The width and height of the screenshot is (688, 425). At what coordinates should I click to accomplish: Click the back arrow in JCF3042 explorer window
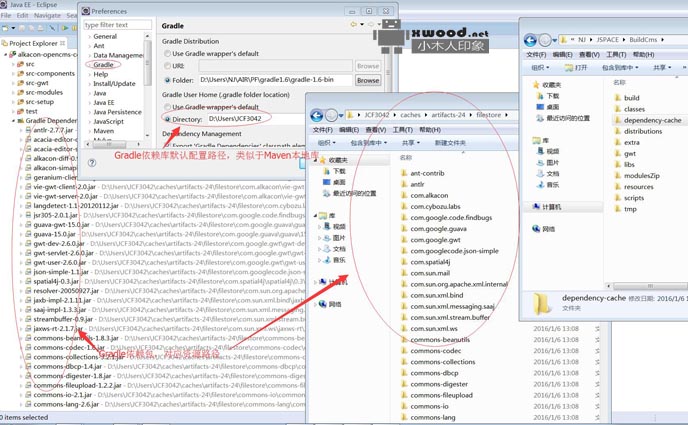pyautogui.click(x=317, y=115)
